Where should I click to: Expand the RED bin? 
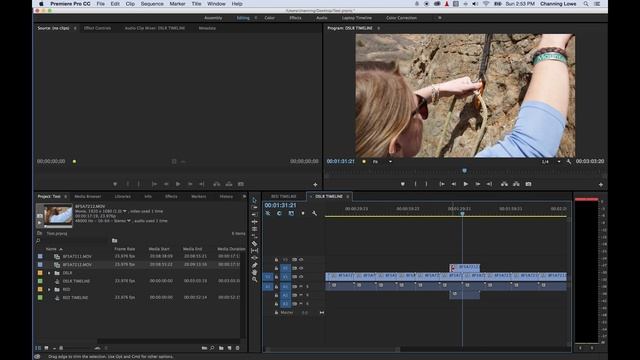pos(49,289)
